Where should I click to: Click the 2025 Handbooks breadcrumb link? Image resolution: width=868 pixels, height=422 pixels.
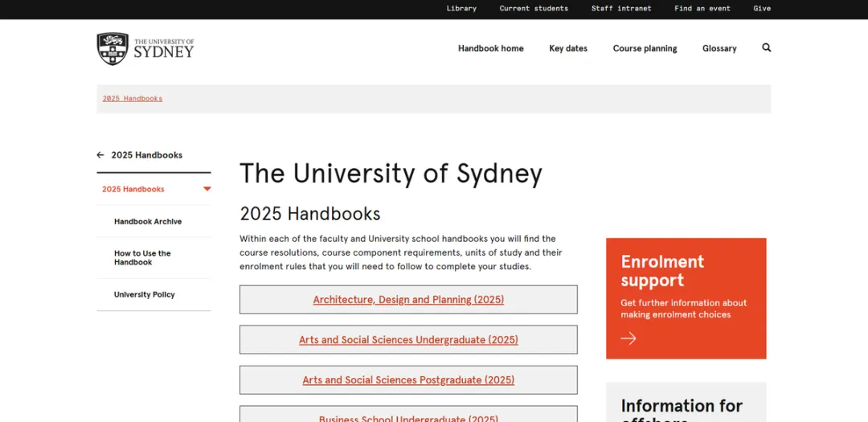[x=133, y=99]
